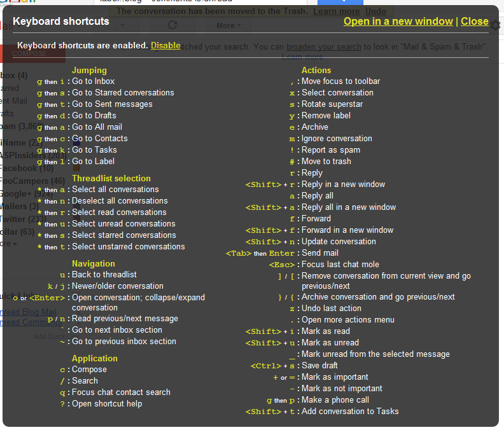Image resolution: width=504 pixels, height=430 pixels.
Task: Click 'Focus chat contact search' entry
Action: point(121,392)
